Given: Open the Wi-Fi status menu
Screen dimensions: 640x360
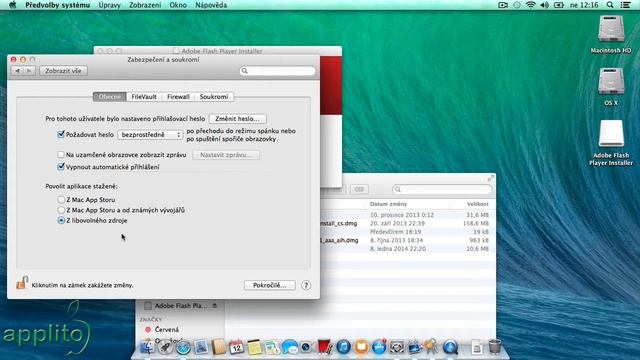Looking at the screenshot, I should 531,5.
